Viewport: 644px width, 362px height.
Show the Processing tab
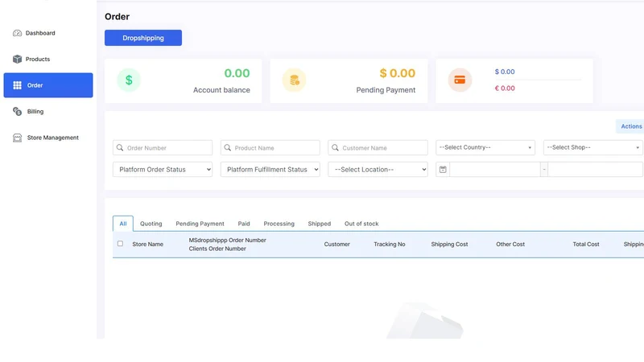click(x=279, y=224)
